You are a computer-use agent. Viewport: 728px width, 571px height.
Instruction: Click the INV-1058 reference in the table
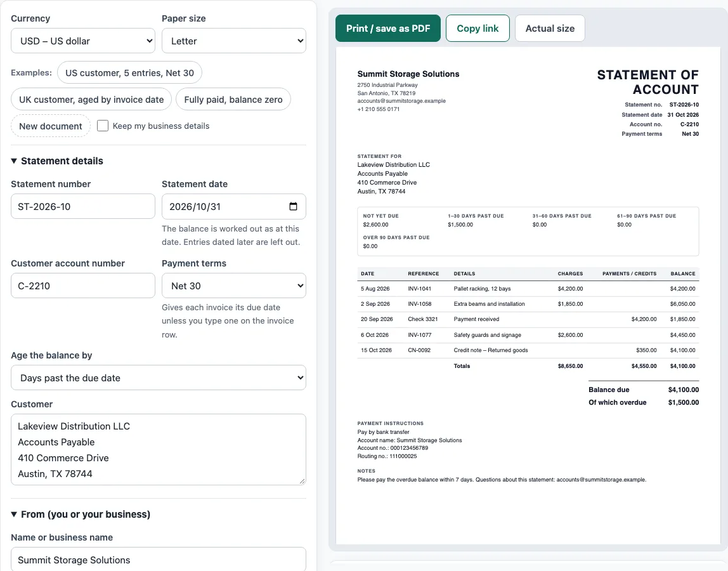tap(420, 304)
